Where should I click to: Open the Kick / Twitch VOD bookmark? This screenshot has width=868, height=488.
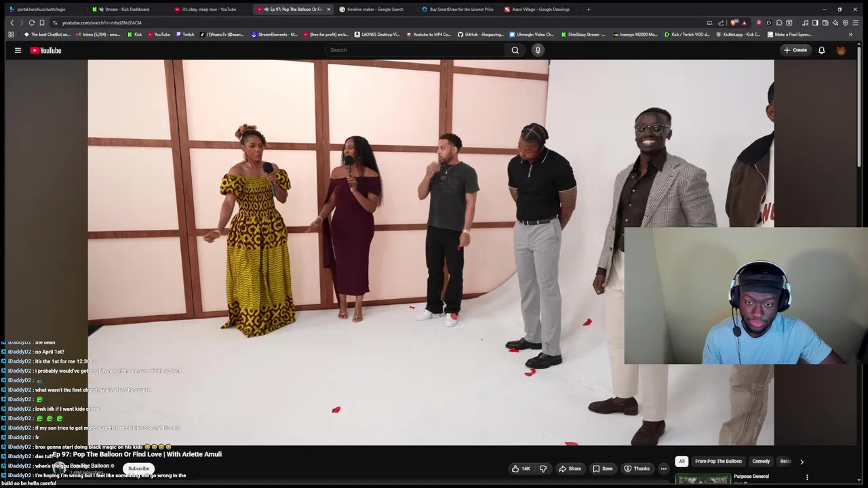coord(687,34)
